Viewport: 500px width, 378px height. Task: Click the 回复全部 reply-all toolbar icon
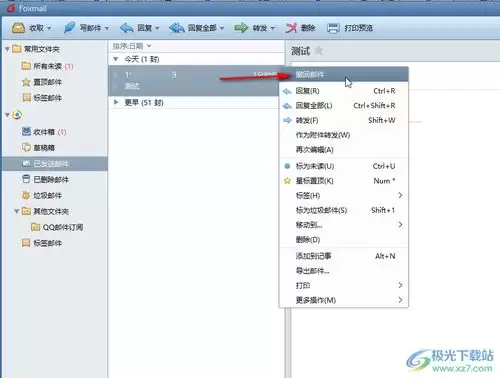(x=176, y=28)
